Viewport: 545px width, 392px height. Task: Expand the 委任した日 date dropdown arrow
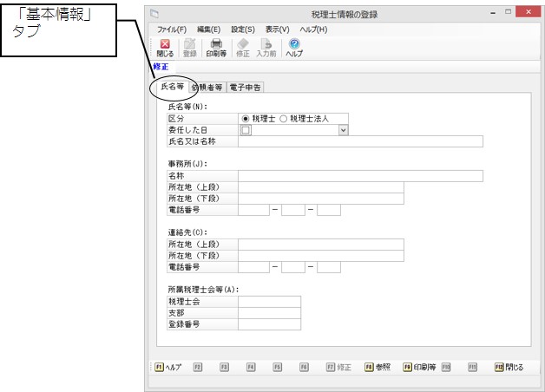tap(343, 129)
